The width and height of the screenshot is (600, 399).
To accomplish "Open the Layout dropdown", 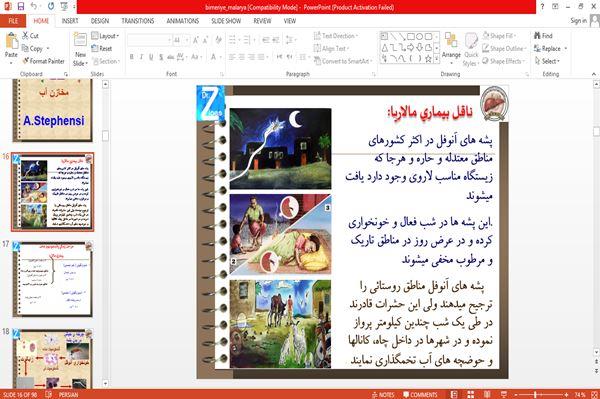I will click(x=105, y=36).
